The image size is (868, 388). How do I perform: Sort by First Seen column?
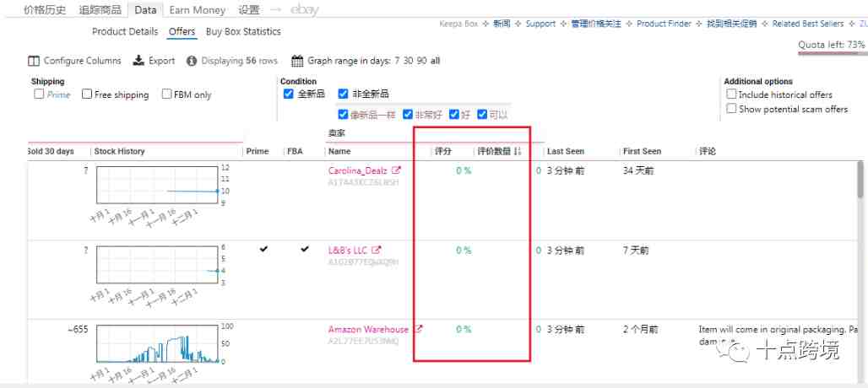[x=643, y=151]
